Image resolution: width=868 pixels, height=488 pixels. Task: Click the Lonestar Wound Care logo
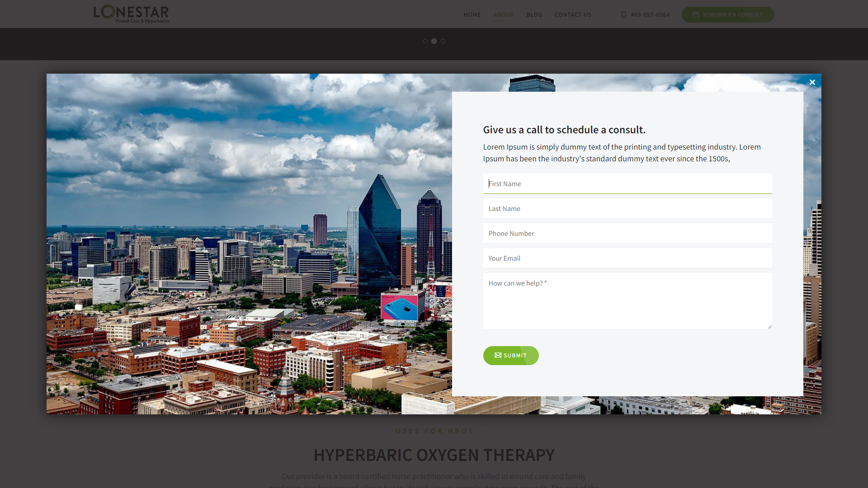(131, 14)
